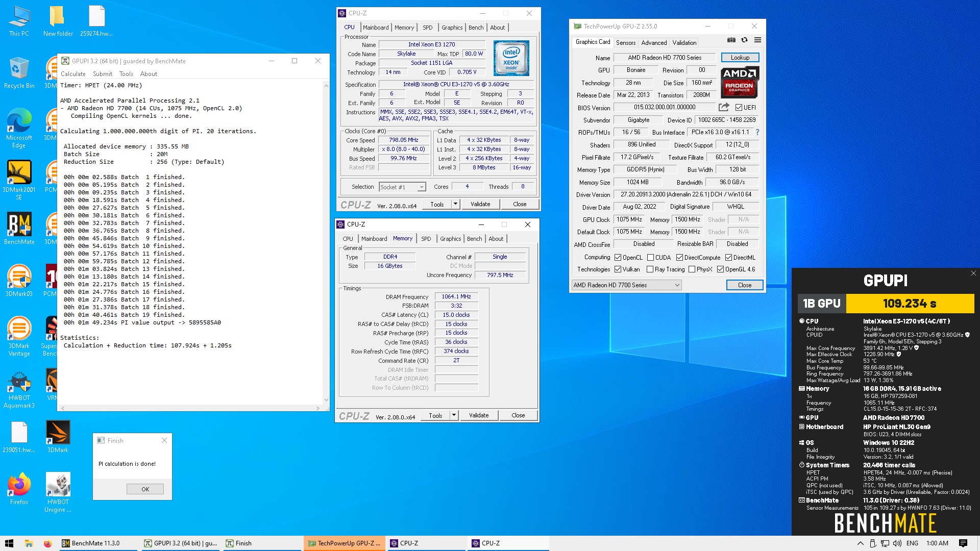The width and height of the screenshot is (980, 551).
Task: Switch to Graphics tab in lower CPU-Z
Action: 450,239
